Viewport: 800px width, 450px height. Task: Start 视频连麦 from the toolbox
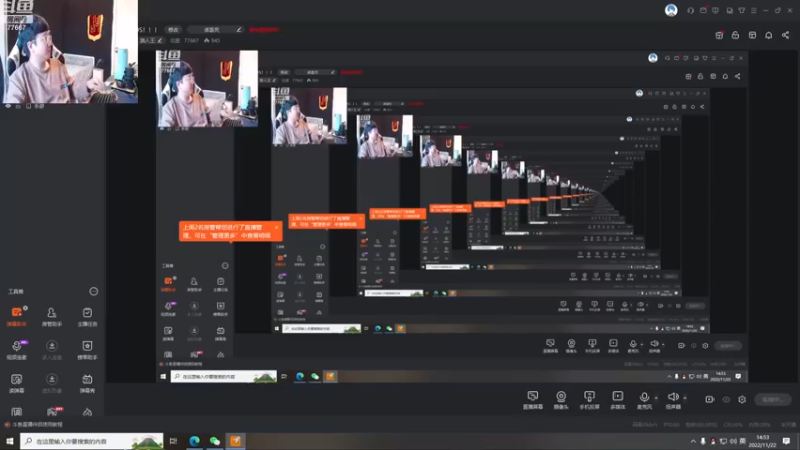pos(16,349)
